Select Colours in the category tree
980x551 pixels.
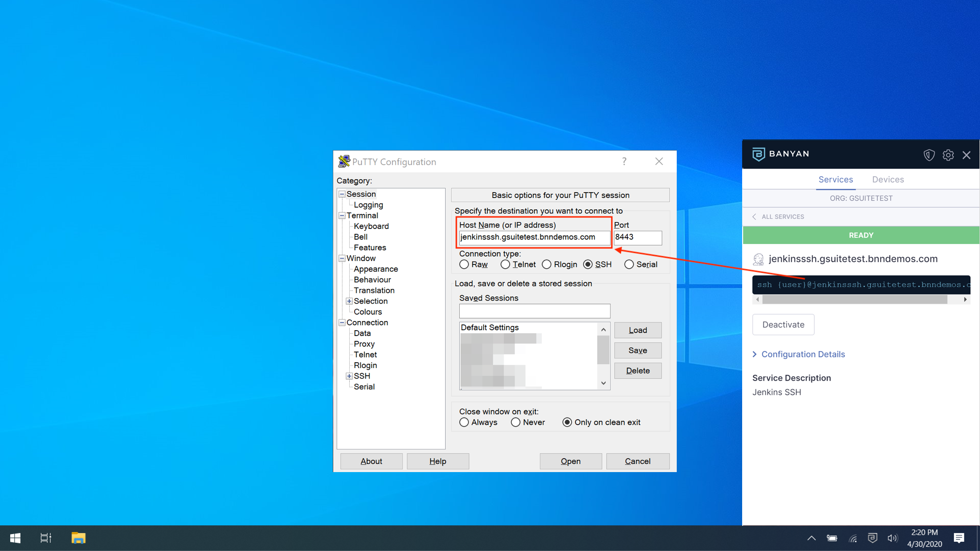pos(368,312)
